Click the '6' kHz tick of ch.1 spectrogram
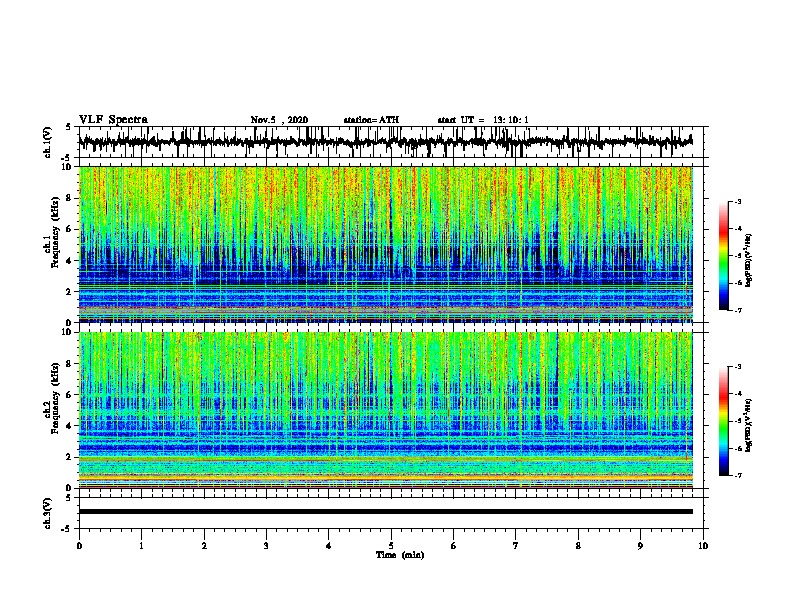792x612 pixels. pyautogui.click(x=70, y=229)
